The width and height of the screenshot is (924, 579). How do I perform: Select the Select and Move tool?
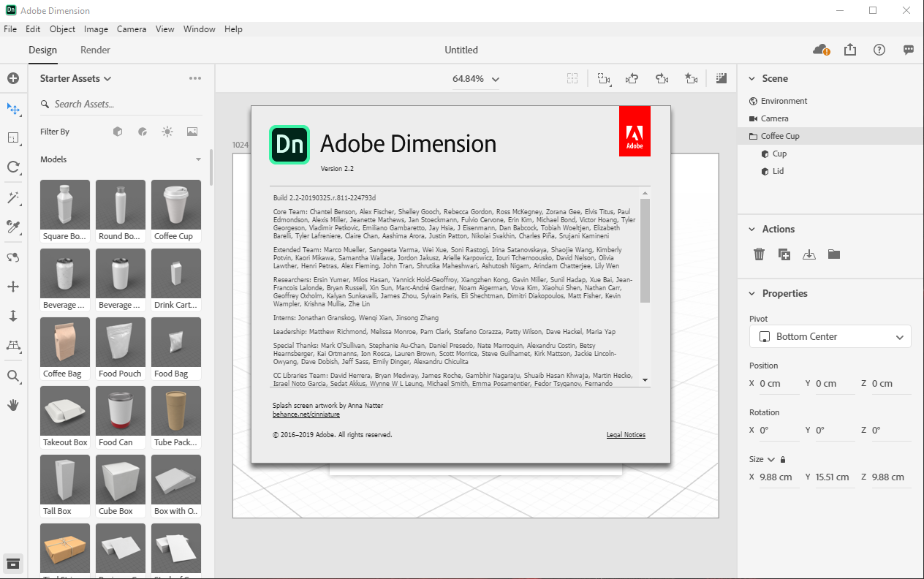click(x=12, y=108)
